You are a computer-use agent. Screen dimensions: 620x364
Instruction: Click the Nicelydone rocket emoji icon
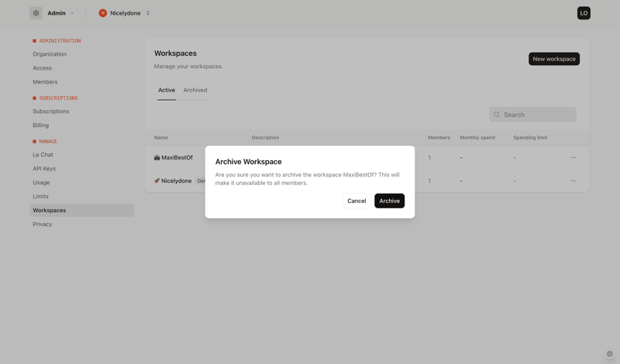point(157,181)
